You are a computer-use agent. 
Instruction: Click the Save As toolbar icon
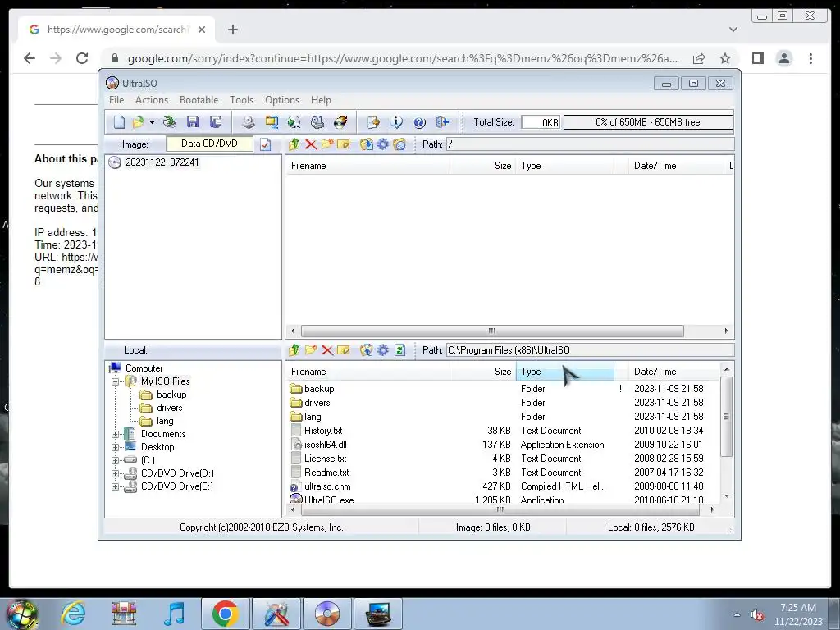[x=216, y=122]
